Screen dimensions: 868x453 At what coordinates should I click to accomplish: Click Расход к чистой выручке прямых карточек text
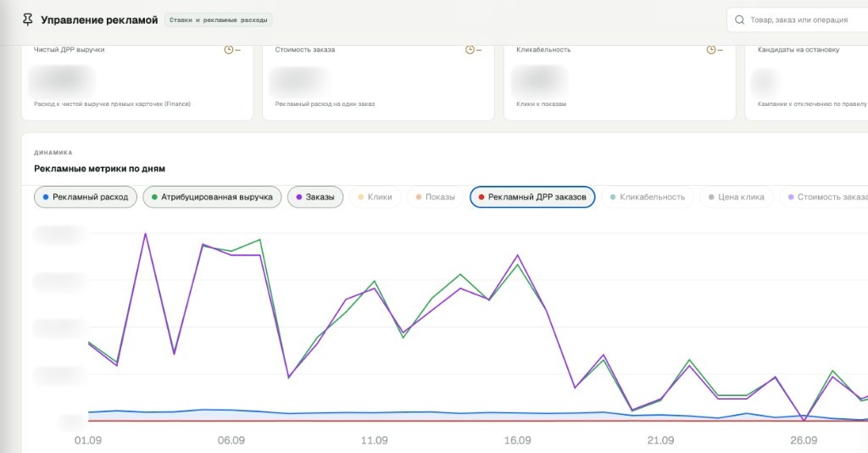(x=113, y=104)
